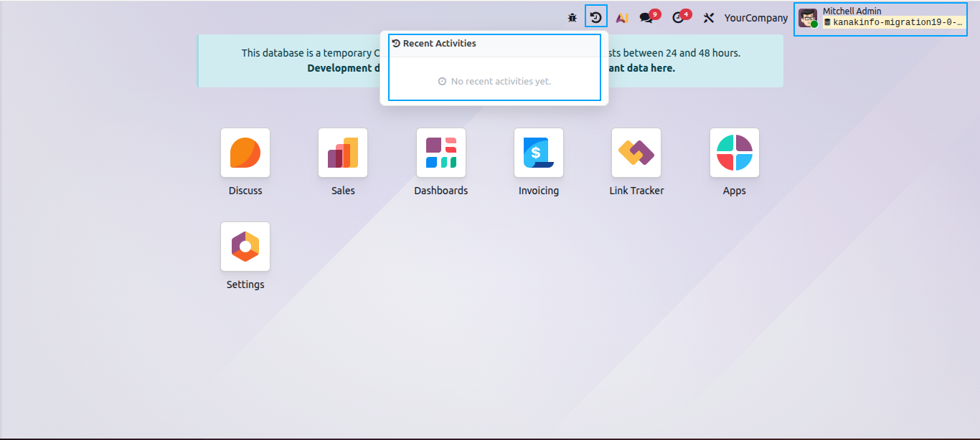980x440 pixels.
Task: Click the 'No recent activities yet' message
Action: pyautogui.click(x=494, y=82)
